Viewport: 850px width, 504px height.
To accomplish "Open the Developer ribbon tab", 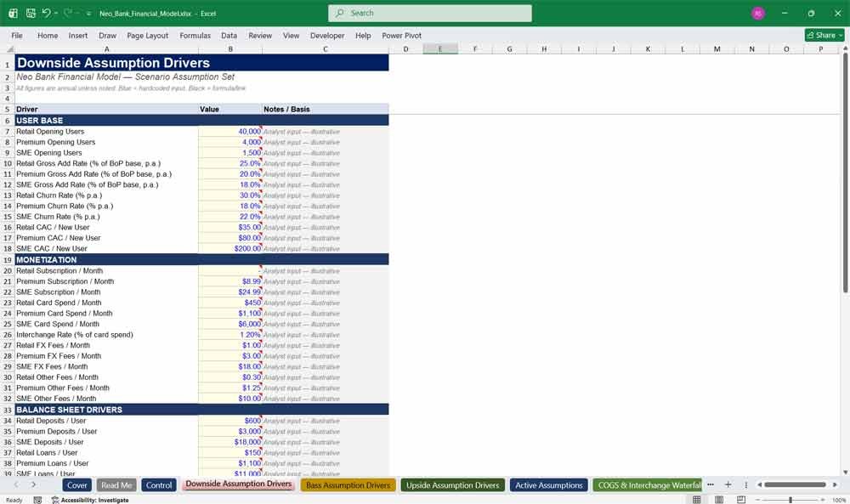I will click(327, 35).
